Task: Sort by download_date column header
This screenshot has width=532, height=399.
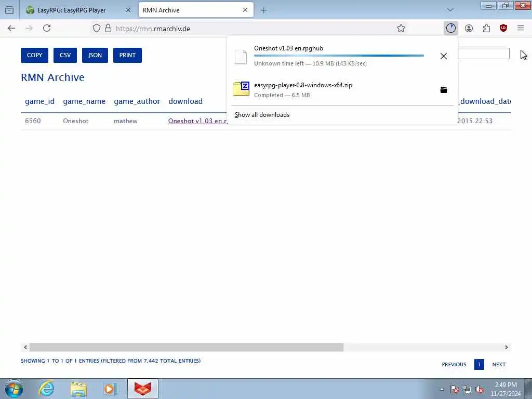Action: click(485, 101)
